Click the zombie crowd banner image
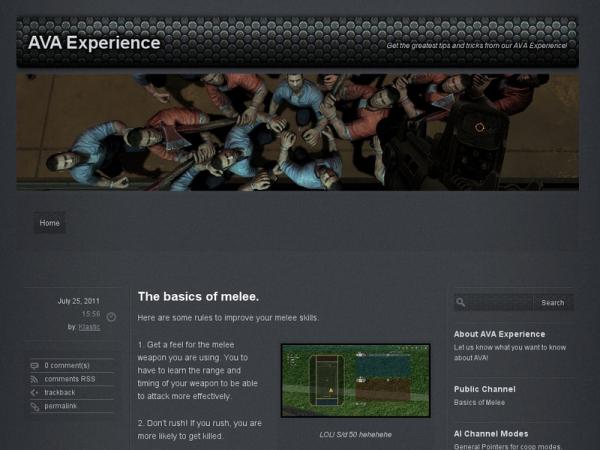 pyautogui.click(x=297, y=132)
